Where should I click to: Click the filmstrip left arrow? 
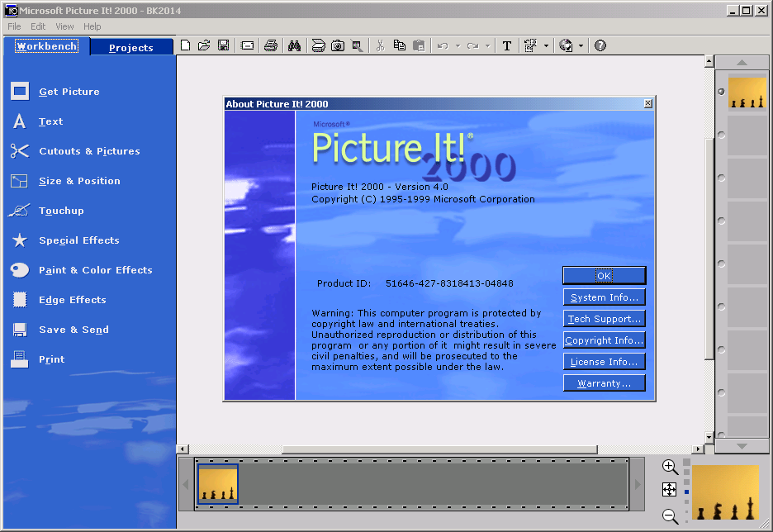click(186, 485)
